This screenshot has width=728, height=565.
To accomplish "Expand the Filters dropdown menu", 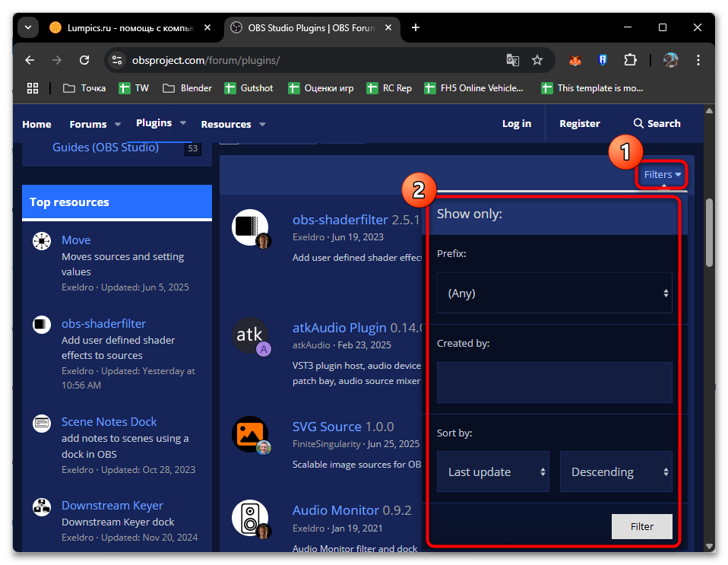I will click(662, 175).
